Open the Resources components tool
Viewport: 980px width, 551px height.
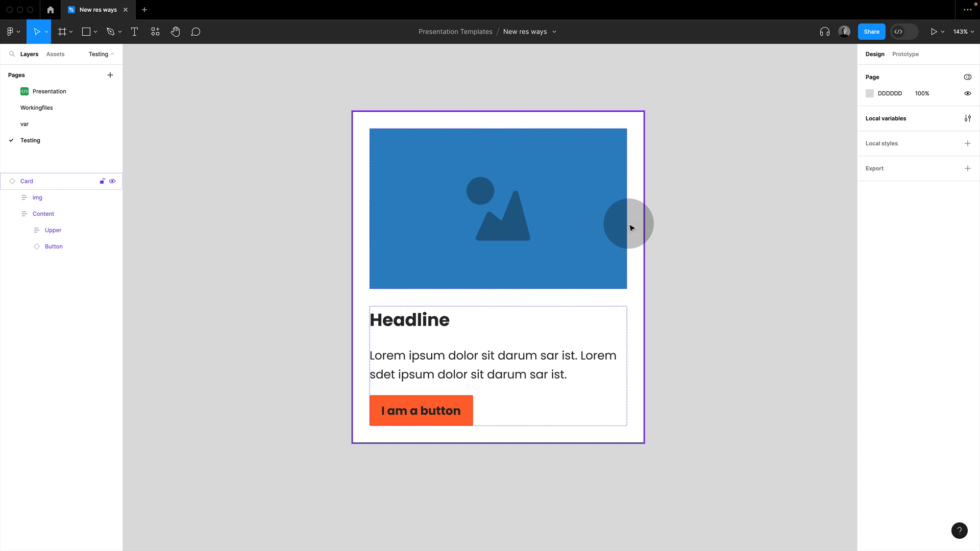coord(155,32)
